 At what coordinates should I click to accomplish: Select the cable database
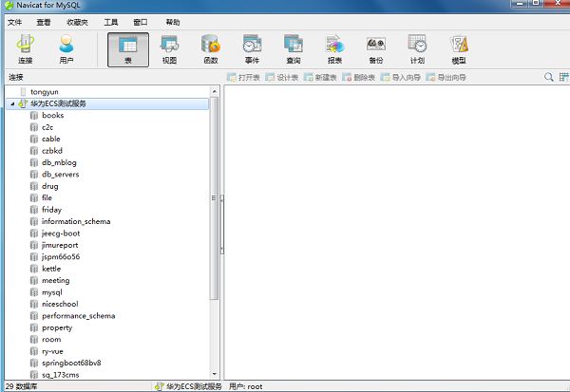[51, 140]
